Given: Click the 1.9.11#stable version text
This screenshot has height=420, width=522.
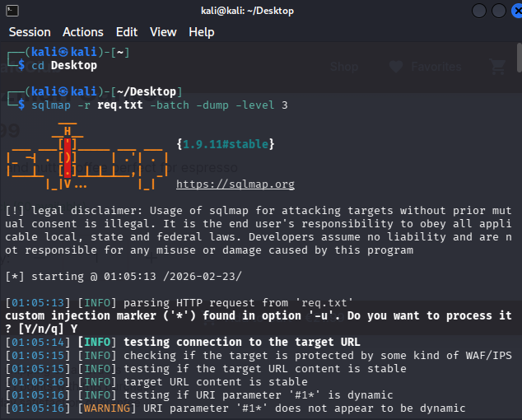Looking at the screenshot, I should pyautogui.click(x=225, y=144).
